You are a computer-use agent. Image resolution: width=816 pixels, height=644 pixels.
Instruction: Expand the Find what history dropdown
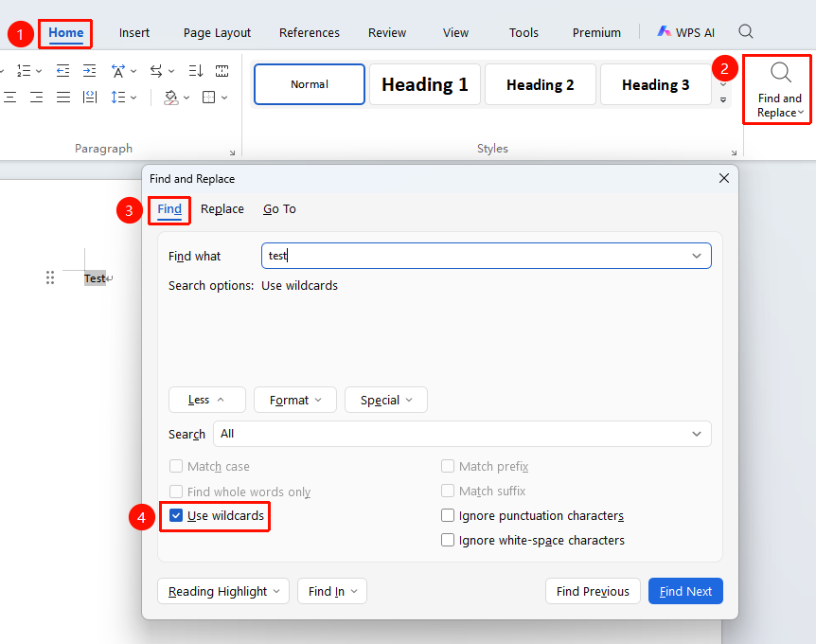click(697, 256)
